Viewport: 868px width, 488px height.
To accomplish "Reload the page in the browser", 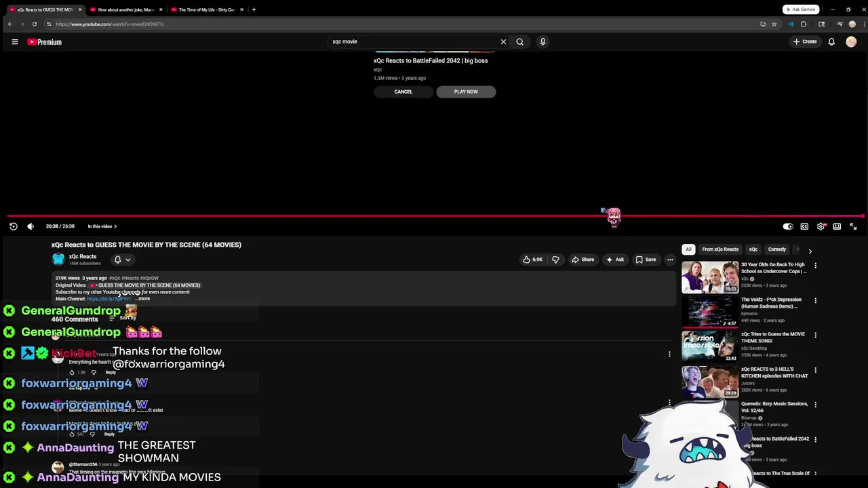I will coord(35,24).
